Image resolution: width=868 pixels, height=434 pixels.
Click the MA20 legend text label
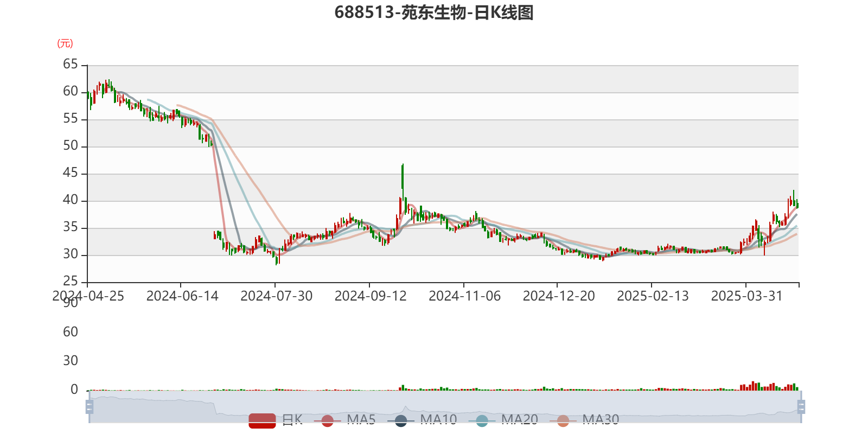tap(519, 419)
